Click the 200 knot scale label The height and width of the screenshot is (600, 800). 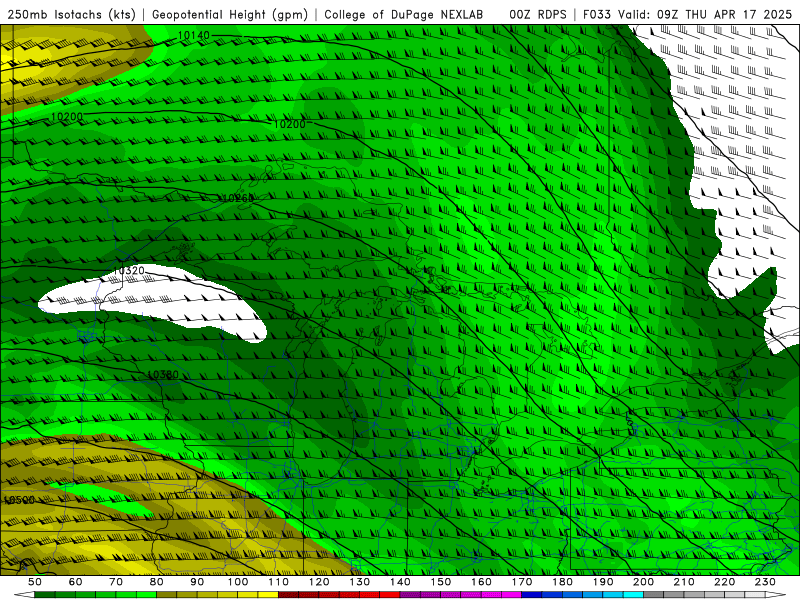click(643, 582)
